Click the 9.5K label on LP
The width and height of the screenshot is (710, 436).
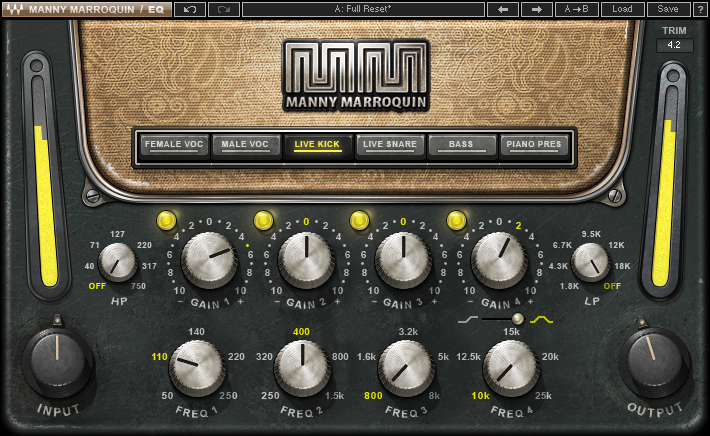(591, 234)
